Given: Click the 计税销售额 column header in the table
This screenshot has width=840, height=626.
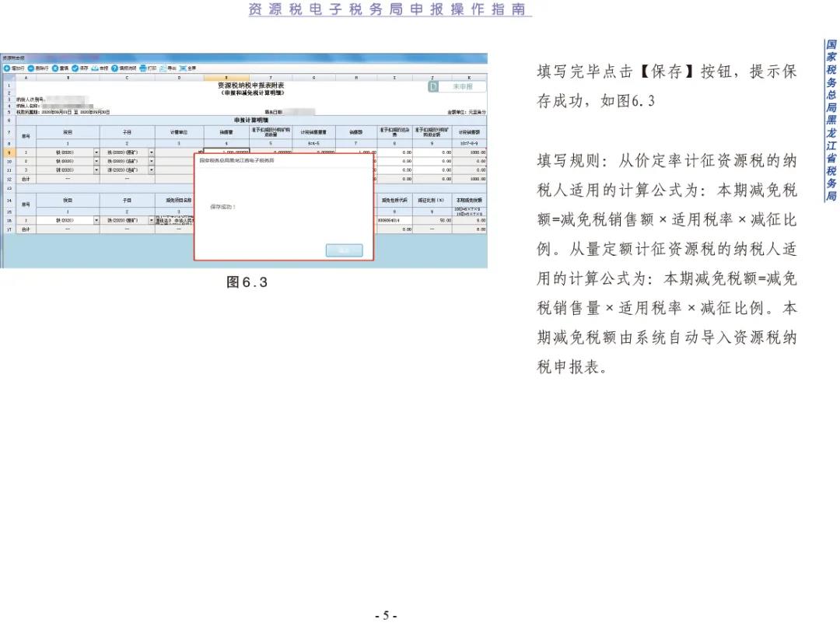Looking at the screenshot, I should (469, 131).
